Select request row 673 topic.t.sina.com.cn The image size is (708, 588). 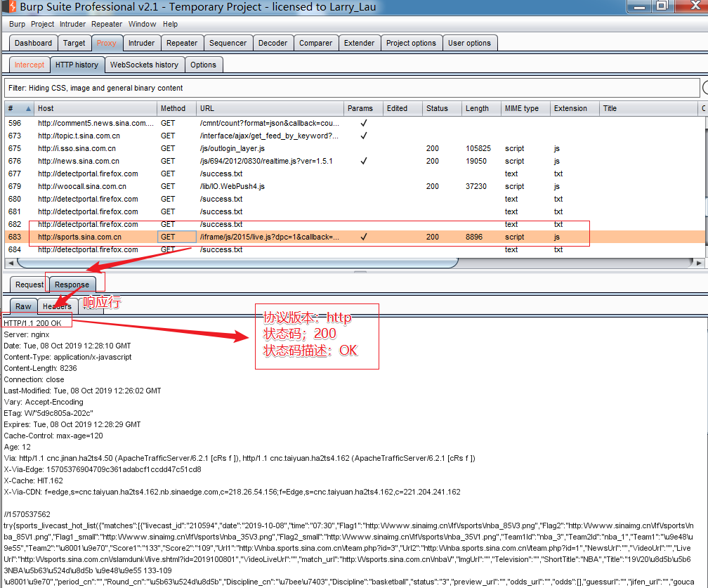(x=355, y=136)
